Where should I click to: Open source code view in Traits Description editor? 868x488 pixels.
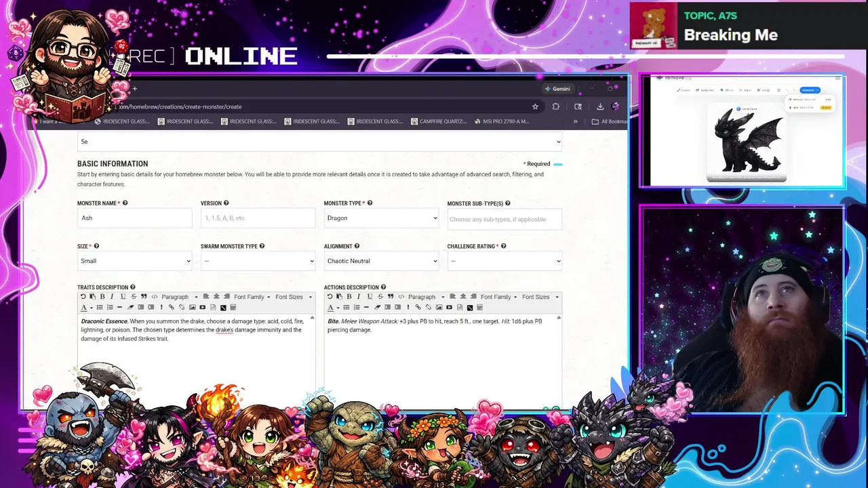click(x=155, y=297)
